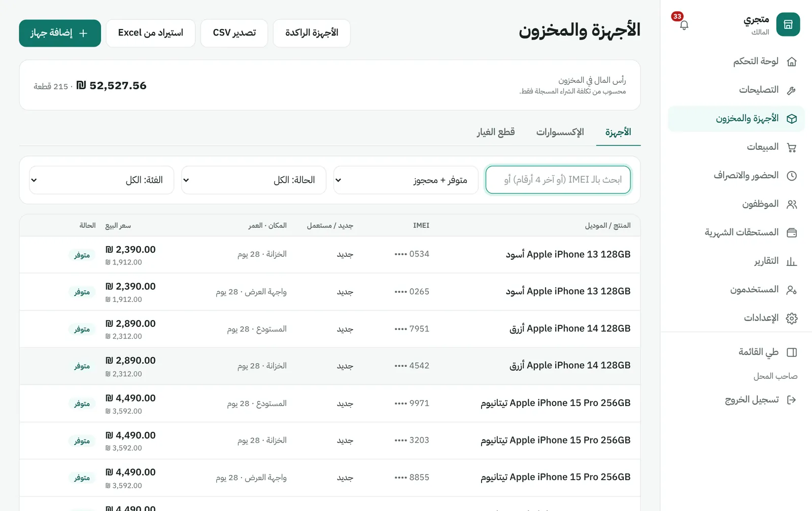Focus the IMEI search input field
Image resolution: width=812 pixels, height=511 pixels.
(558, 180)
